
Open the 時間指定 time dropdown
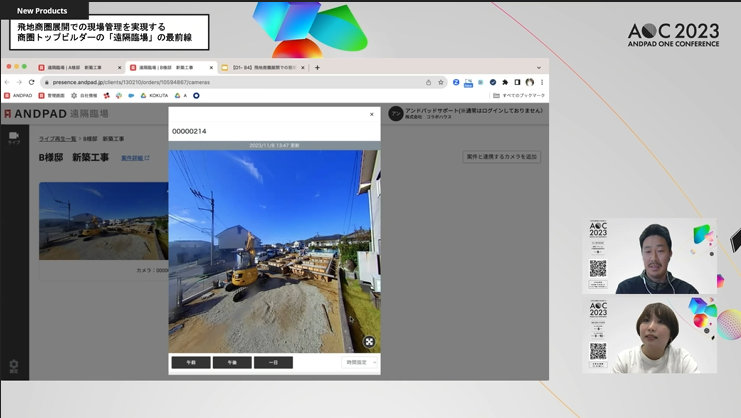[360, 362]
